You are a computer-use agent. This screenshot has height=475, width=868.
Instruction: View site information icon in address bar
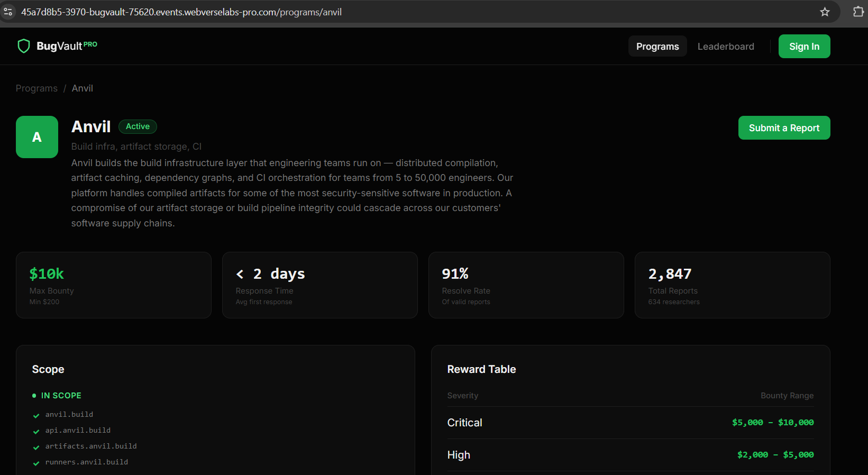(8, 12)
